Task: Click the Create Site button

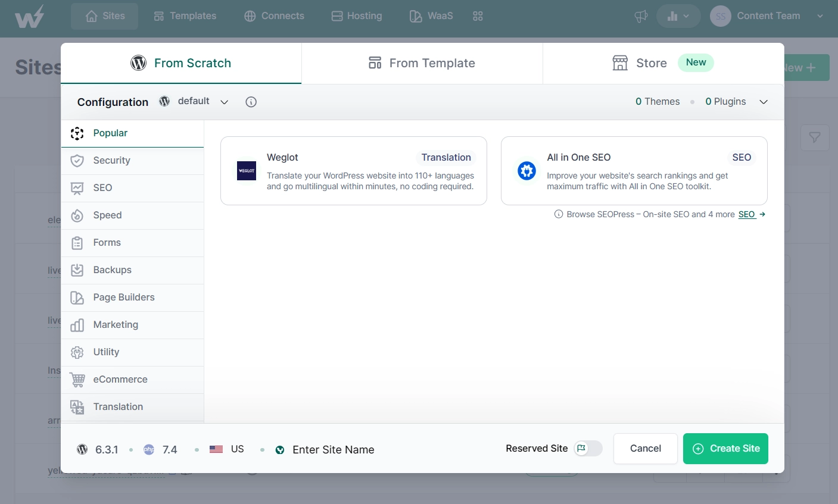Action: (x=725, y=449)
